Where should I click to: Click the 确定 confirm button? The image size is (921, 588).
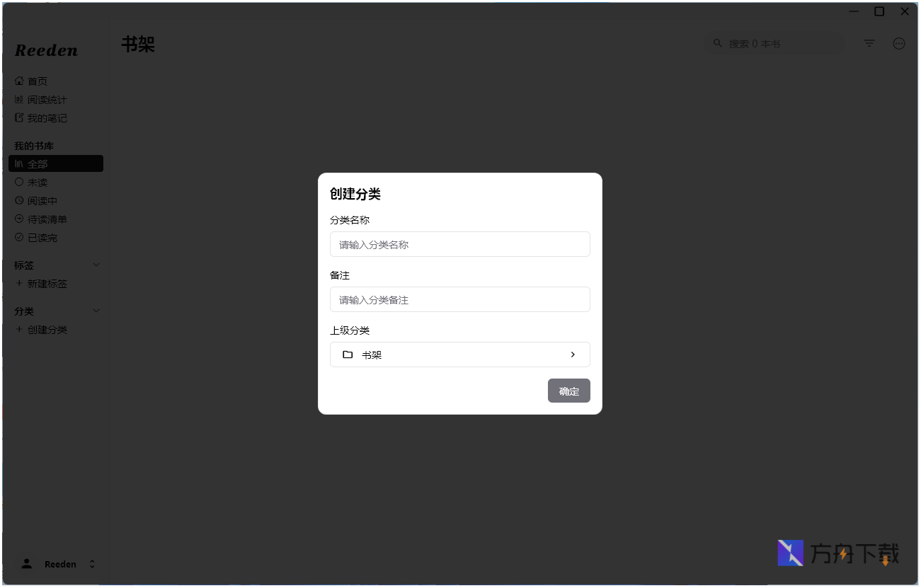[568, 391]
